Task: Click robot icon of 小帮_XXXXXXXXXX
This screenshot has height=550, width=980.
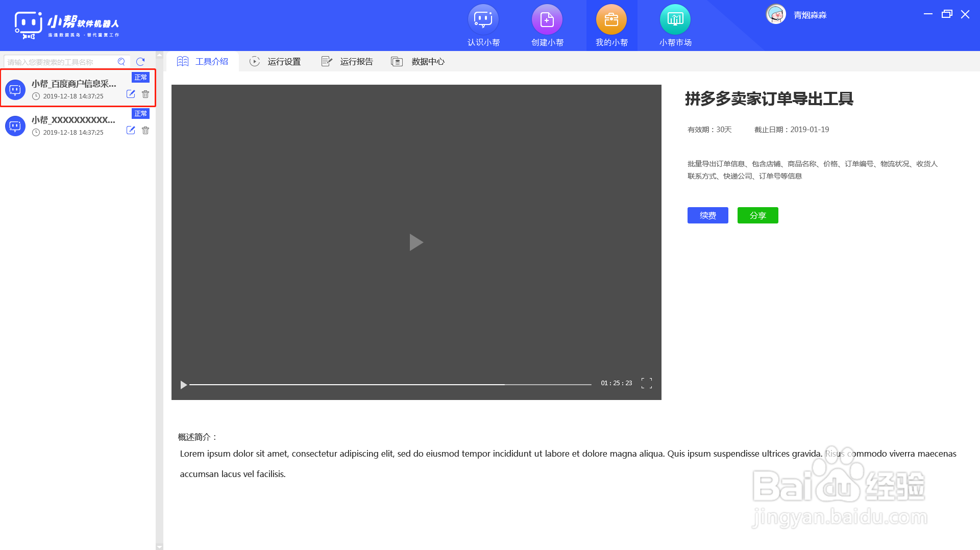Action: click(x=15, y=126)
